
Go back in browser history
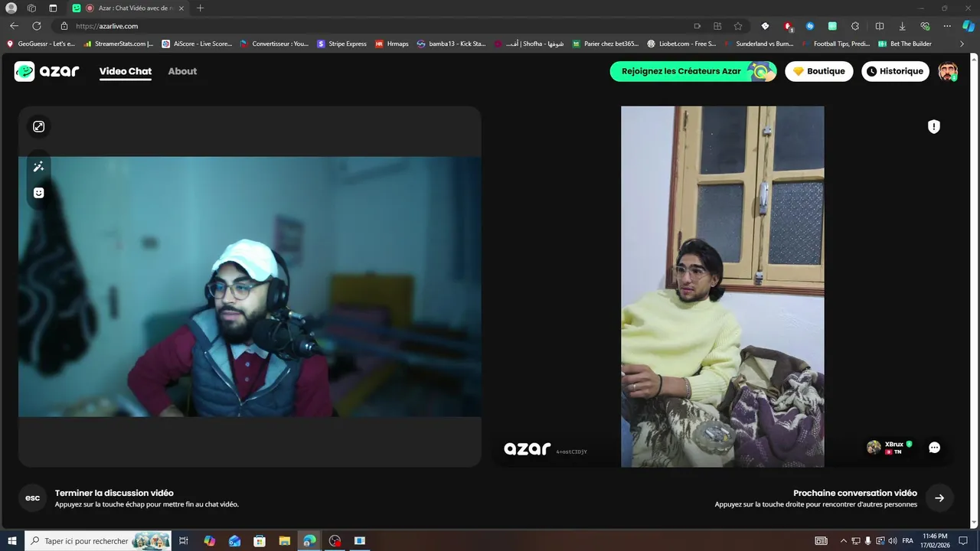click(x=14, y=25)
